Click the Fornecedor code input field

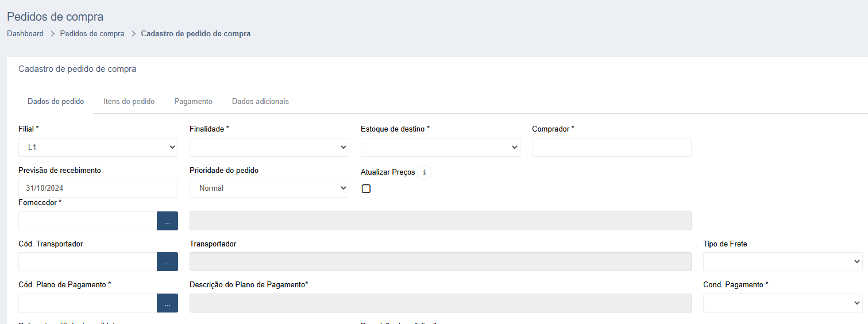click(87, 221)
